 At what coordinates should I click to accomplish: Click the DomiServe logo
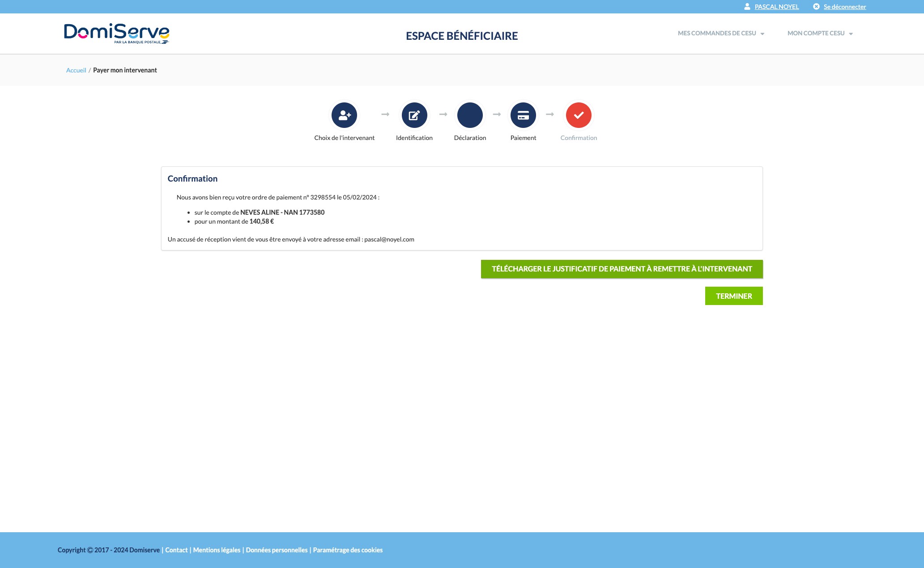(116, 34)
